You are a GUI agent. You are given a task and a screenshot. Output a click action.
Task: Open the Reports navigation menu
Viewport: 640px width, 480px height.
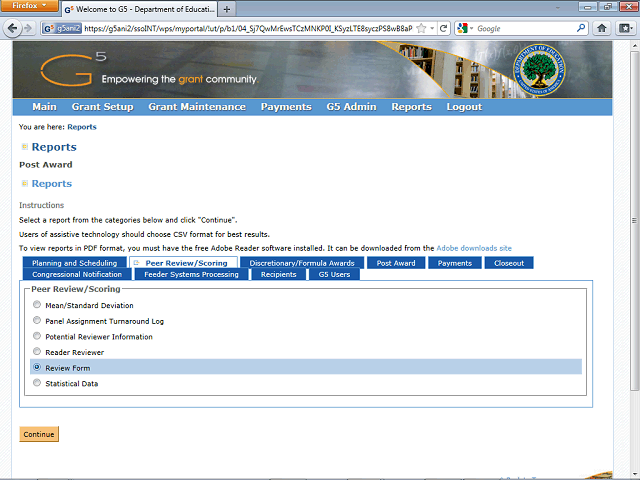411,107
